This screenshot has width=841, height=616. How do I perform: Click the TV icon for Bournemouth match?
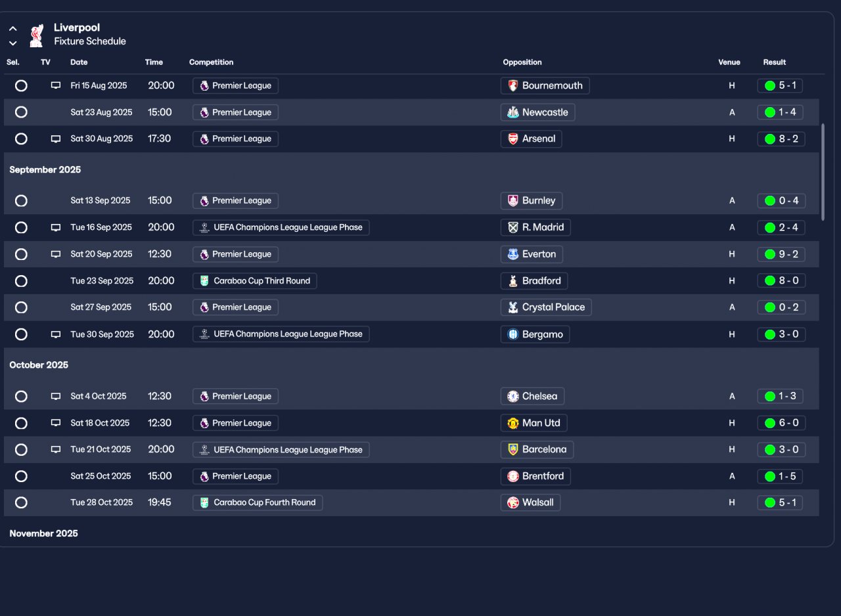point(56,86)
